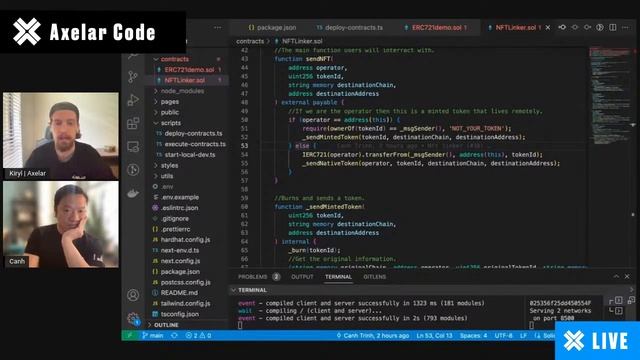Open the Manage gear icon in activity bar
This screenshot has height=360, width=640.
pos(133,318)
